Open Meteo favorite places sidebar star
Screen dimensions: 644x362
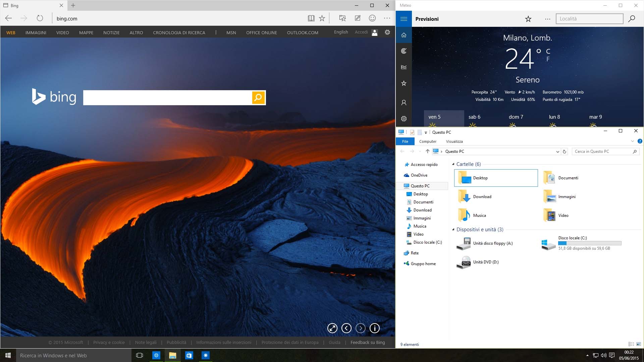[x=404, y=83]
